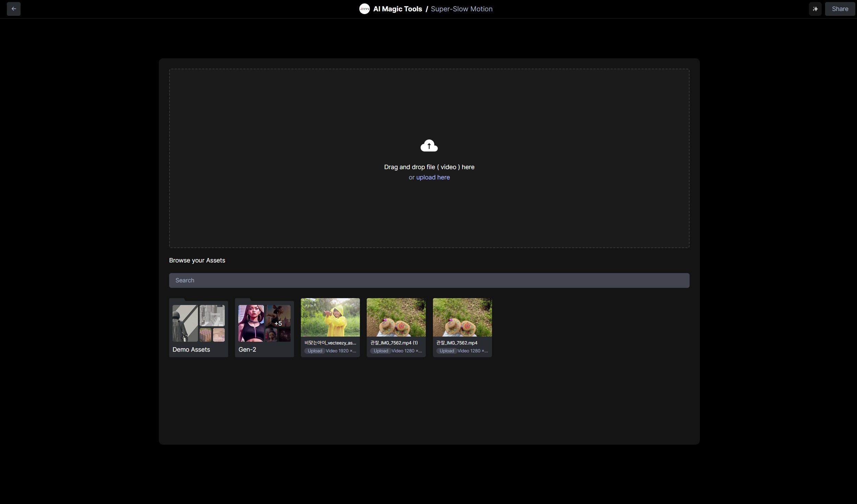Screen dimensions: 857x504
Task: Click the "Drag and drop file" text
Action: point(429,167)
